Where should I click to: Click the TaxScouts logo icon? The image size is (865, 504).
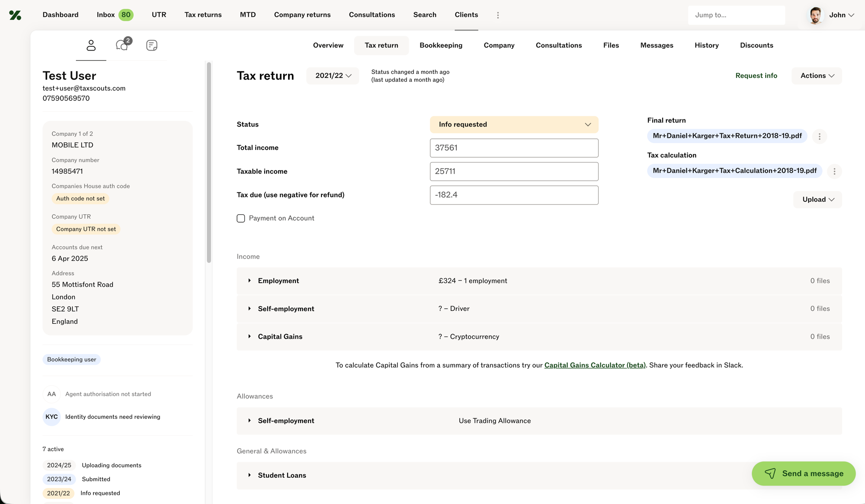[x=15, y=15]
